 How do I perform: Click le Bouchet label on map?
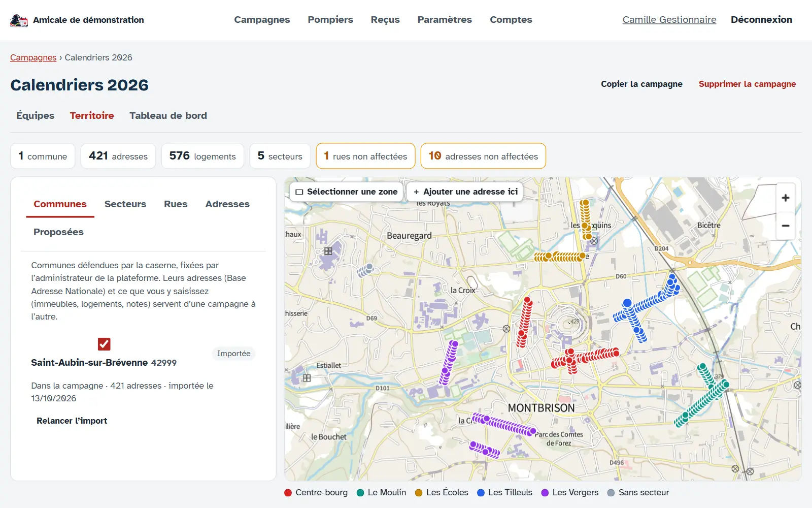[329, 437]
